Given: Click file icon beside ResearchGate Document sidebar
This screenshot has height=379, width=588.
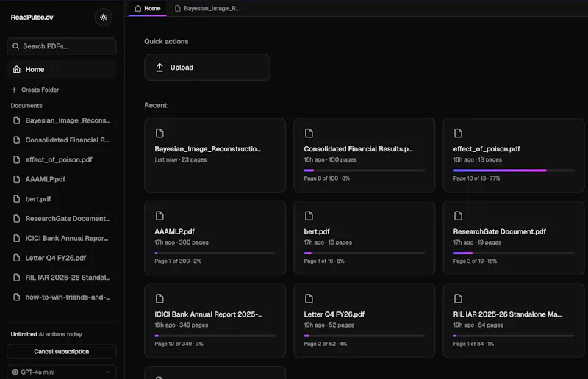Looking at the screenshot, I should click(x=16, y=219).
